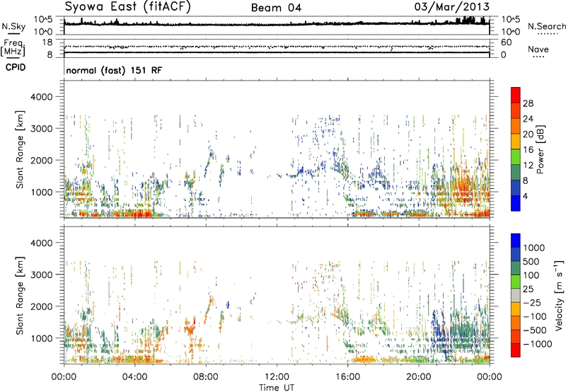Click the "28" Power colorbar tick label
This screenshot has width=566, height=392.
528,103
